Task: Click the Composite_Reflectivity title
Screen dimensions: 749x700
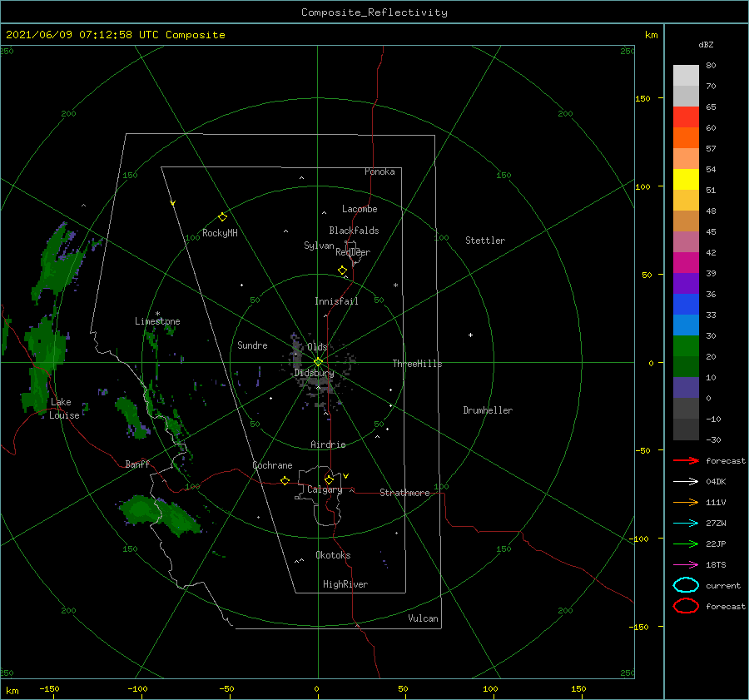Action: click(374, 12)
